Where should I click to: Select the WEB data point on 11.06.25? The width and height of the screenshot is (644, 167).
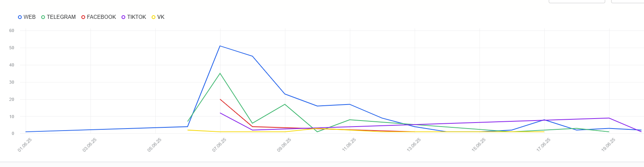pyautogui.click(x=350, y=105)
